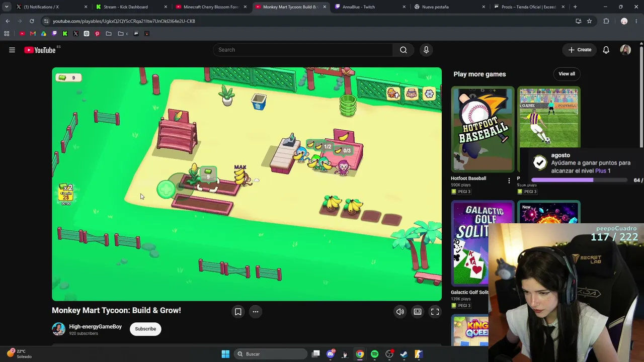This screenshot has width=644, height=362.
Task: Open the YouTube account avatar menu
Action: (x=625, y=50)
